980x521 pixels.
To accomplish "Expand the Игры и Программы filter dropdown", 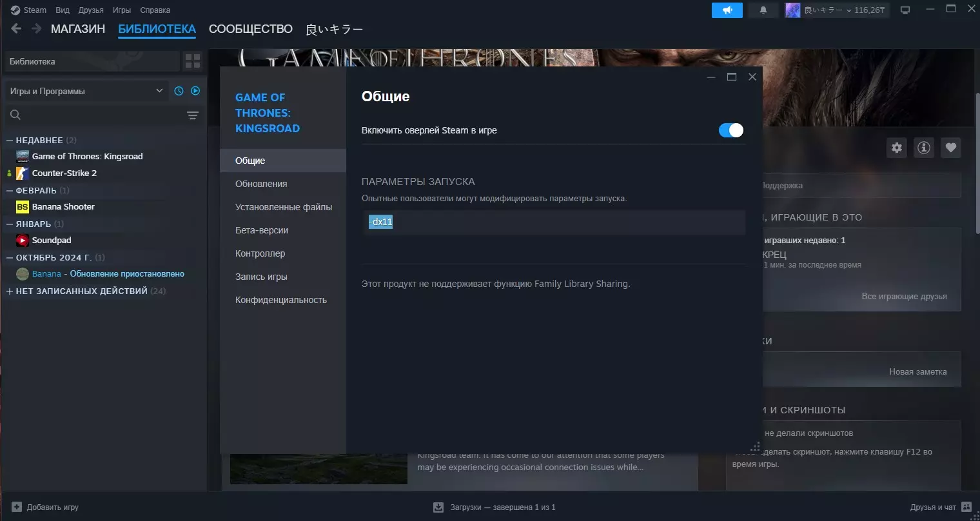I will pyautogui.click(x=86, y=91).
